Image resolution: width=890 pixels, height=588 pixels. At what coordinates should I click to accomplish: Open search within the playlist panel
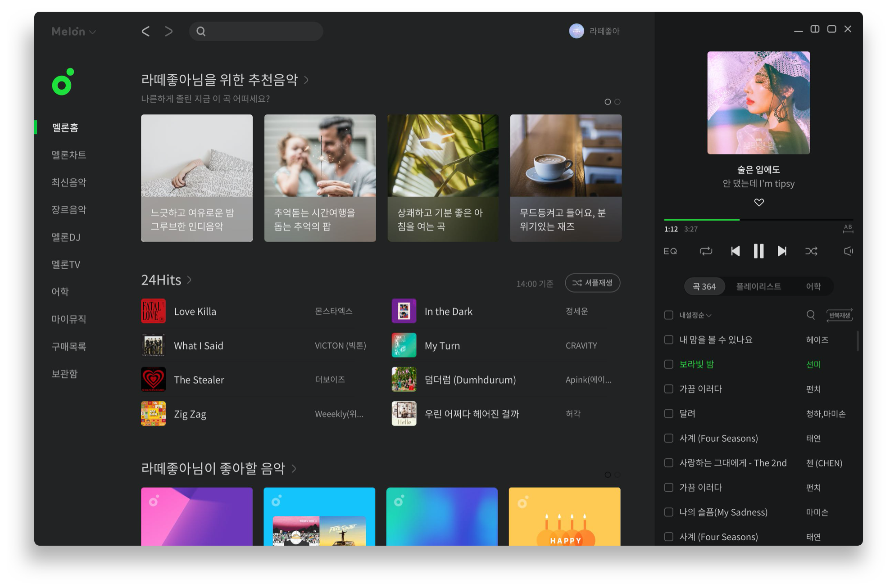click(x=811, y=315)
